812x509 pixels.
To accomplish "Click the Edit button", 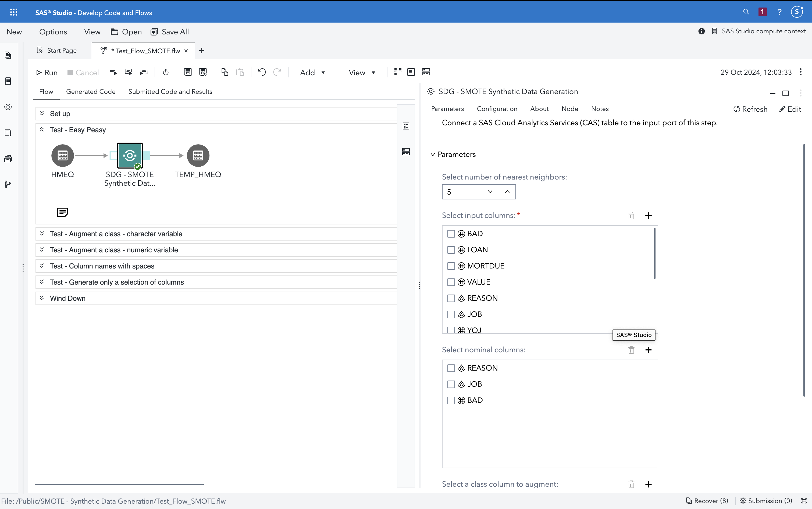I will click(x=790, y=109).
